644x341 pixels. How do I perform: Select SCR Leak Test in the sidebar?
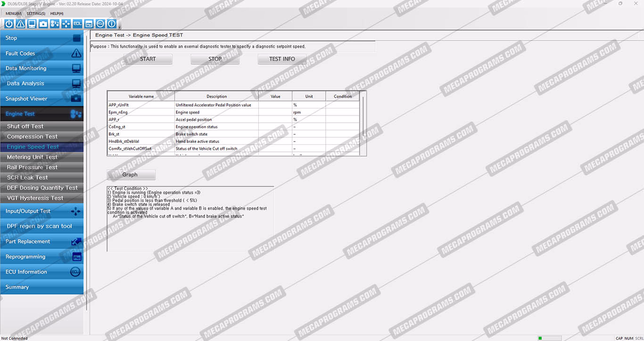42,177
